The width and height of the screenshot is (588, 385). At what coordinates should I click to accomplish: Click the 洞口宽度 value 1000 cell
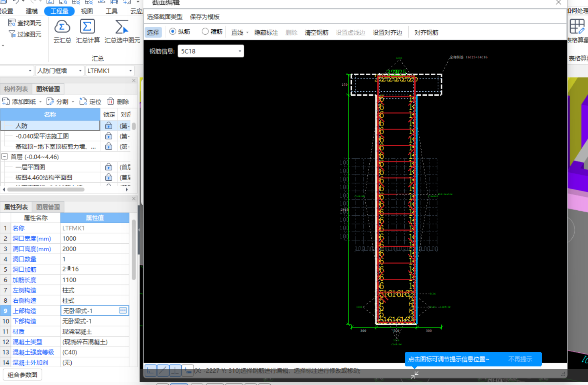pyautogui.click(x=95, y=239)
